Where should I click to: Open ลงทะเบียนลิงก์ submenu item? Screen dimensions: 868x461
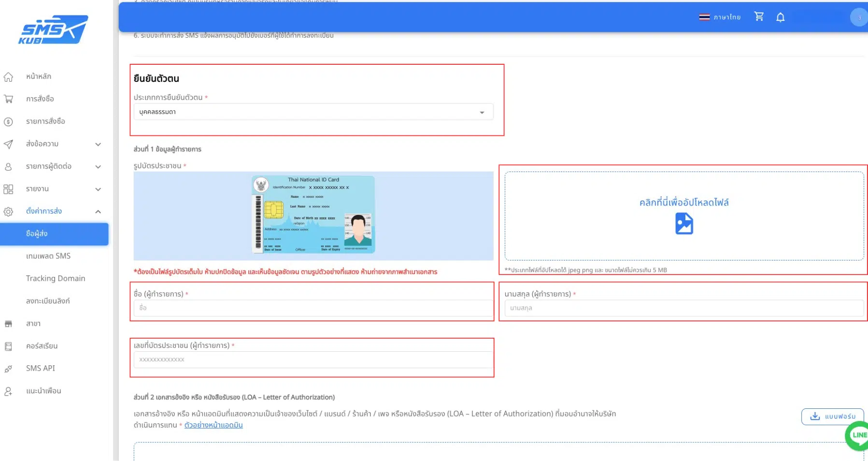[48, 301]
